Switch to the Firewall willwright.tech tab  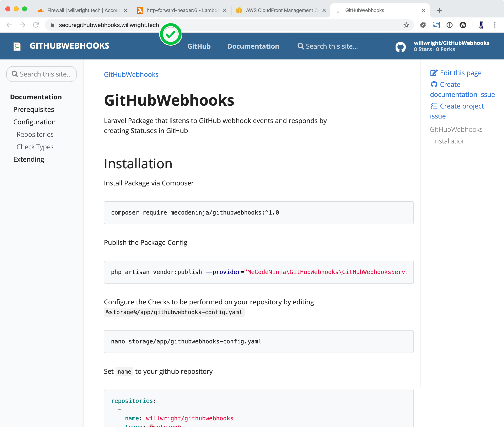(x=82, y=10)
